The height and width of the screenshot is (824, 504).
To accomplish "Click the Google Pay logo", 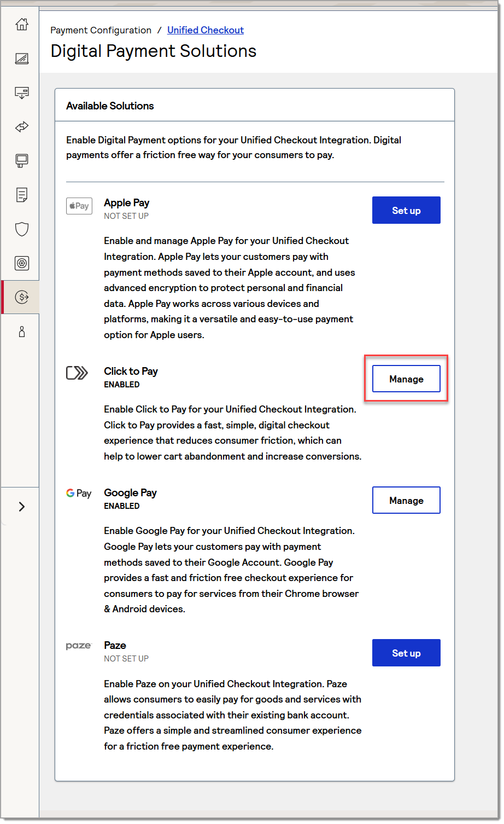I will (x=78, y=493).
